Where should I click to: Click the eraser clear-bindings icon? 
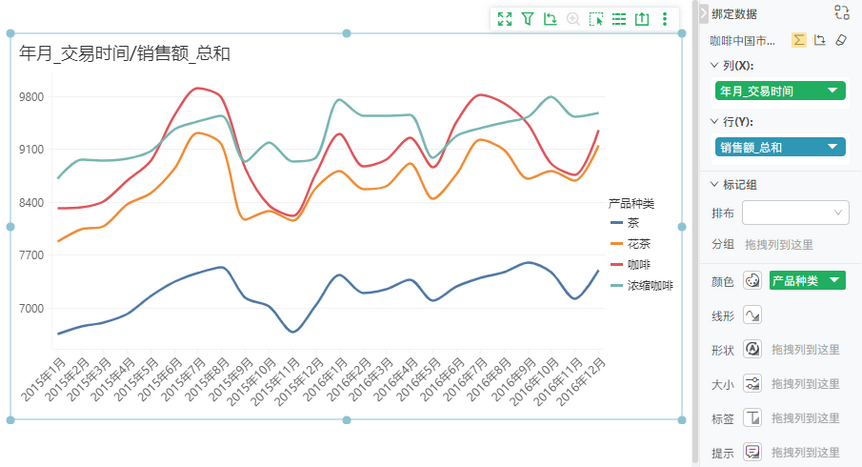click(841, 40)
